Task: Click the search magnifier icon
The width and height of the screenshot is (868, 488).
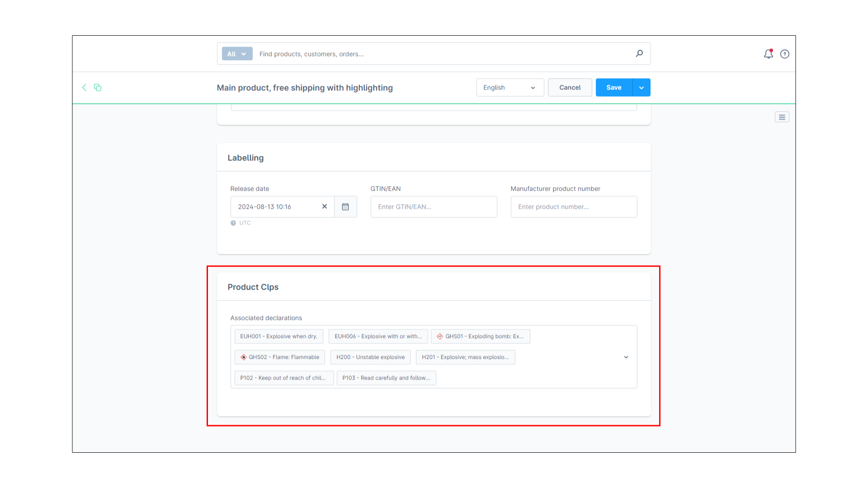Action: tap(639, 54)
